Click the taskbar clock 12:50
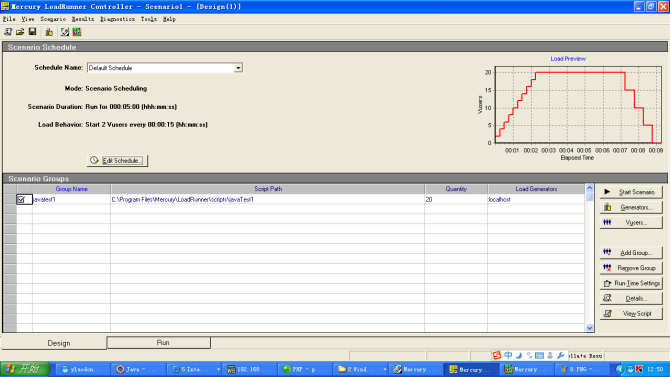 point(655,369)
